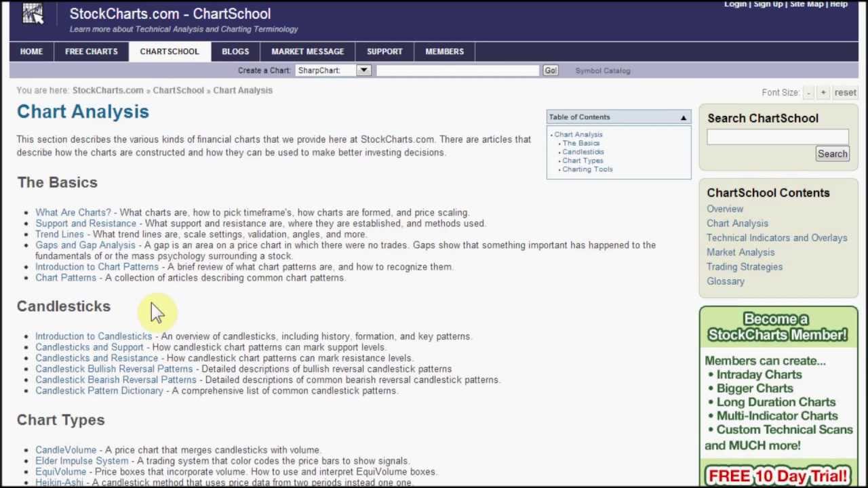
Task: Open the Gaps and Gap Analysis article
Action: (85, 245)
